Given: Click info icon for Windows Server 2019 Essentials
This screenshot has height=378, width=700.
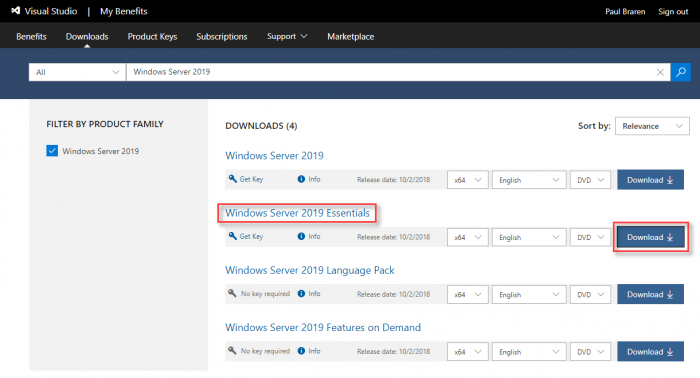Looking at the screenshot, I should (x=301, y=236).
